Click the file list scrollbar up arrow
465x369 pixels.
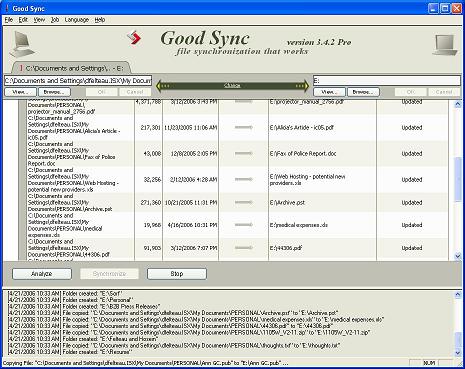(x=458, y=104)
